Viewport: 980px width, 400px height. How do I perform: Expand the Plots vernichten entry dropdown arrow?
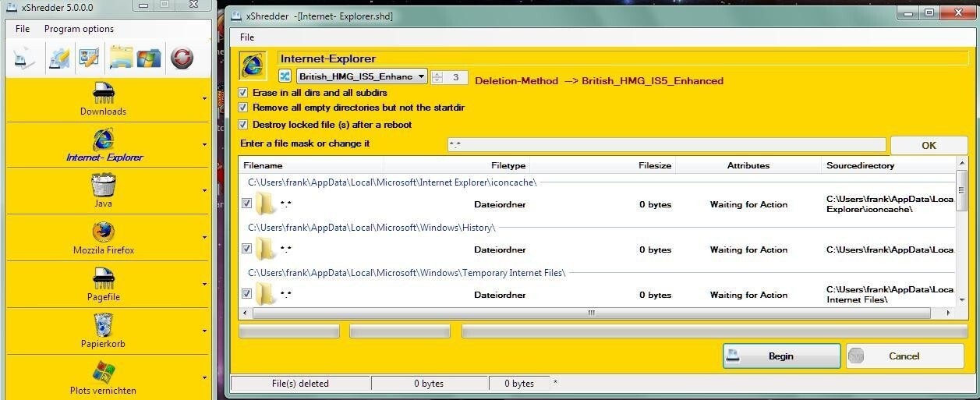204,378
